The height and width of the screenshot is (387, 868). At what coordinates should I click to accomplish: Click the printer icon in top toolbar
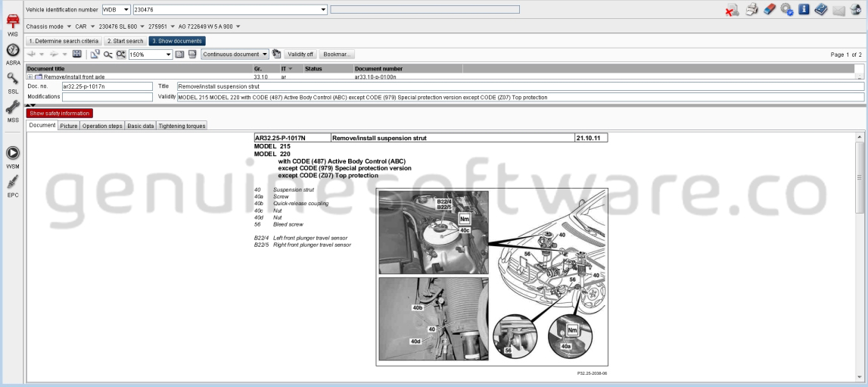click(x=750, y=10)
